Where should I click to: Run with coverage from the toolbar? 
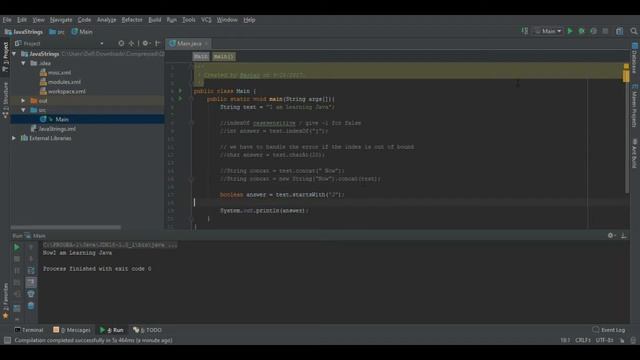pyautogui.click(x=593, y=31)
